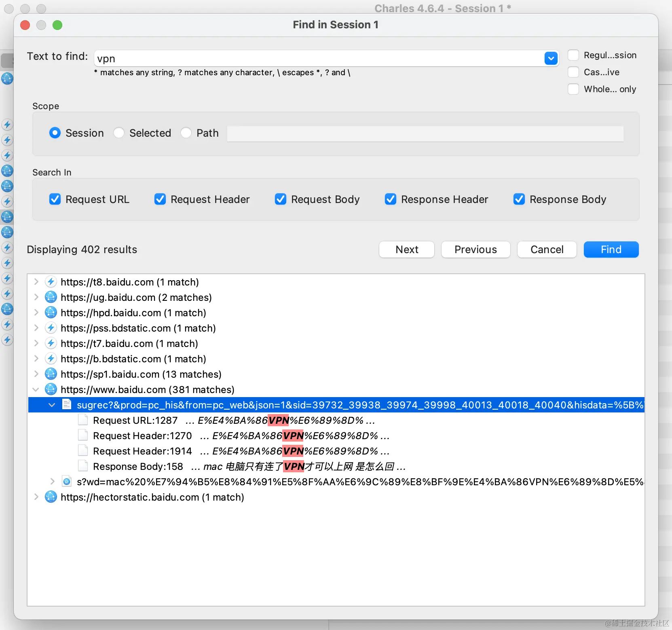672x630 pixels.
Task: Run the search with the Find button
Action: click(611, 249)
